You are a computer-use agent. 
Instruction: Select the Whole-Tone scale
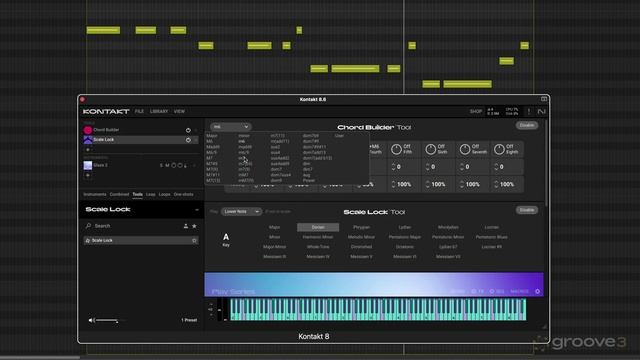[x=318, y=247]
